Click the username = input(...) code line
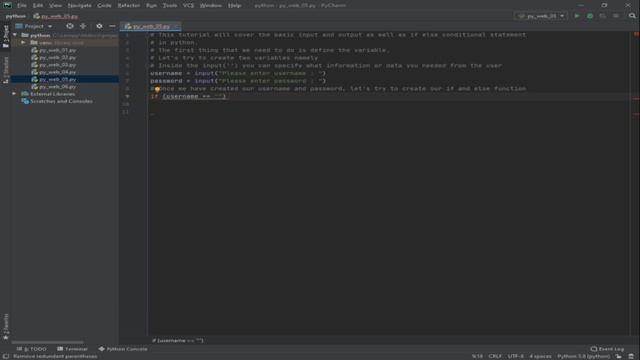The image size is (640, 360). click(238, 73)
